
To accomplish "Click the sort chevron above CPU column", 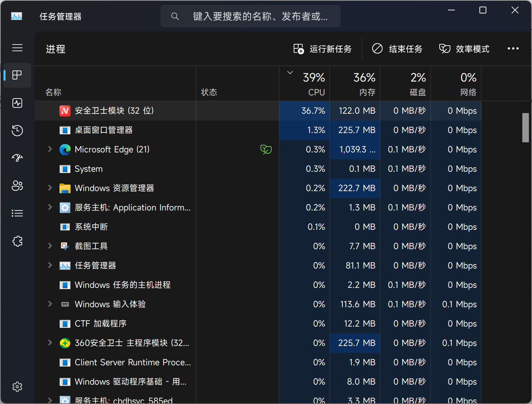I will pyautogui.click(x=290, y=73).
